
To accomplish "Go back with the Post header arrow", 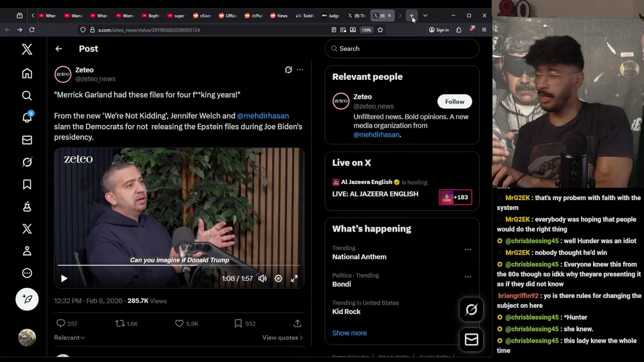I will click(59, 49).
